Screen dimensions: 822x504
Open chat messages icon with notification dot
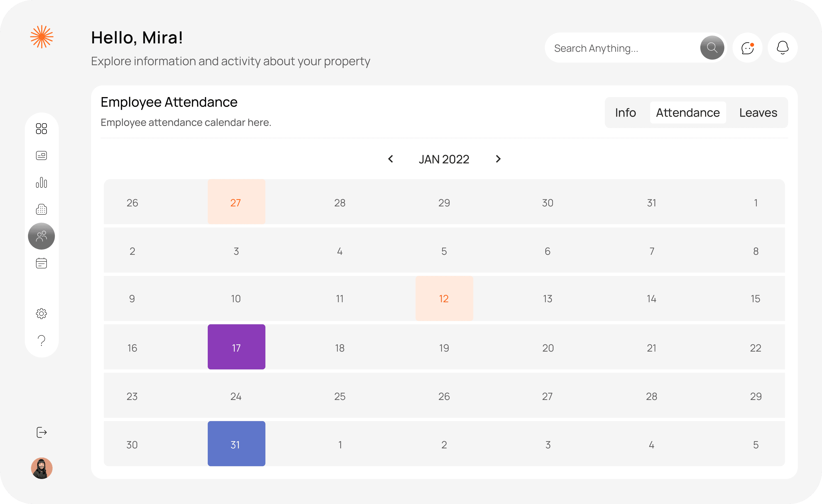click(747, 48)
